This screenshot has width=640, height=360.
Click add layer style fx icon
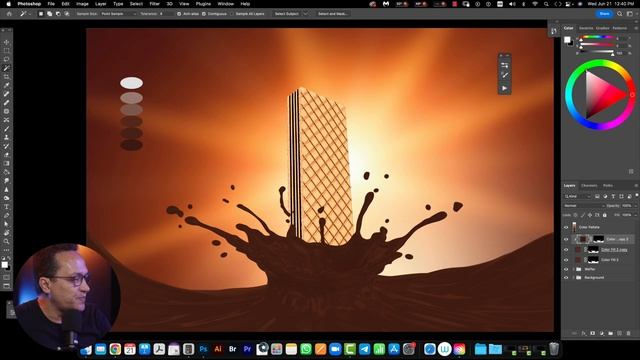[584, 333]
